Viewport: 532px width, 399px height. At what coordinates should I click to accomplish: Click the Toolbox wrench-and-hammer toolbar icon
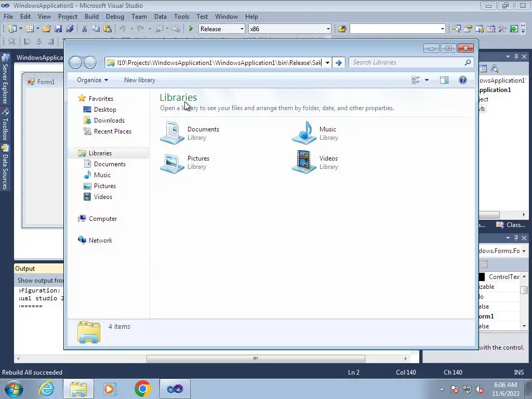click(x=502, y=29)
